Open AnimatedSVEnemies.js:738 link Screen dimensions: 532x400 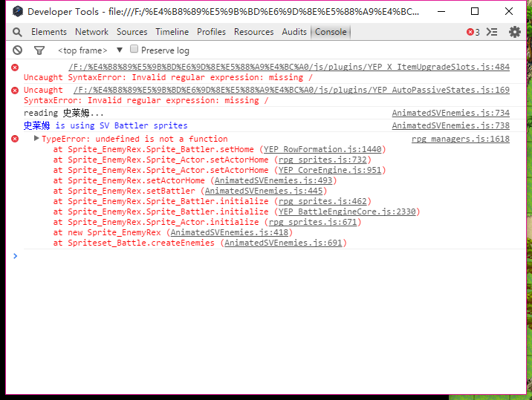tap(450, 125)
